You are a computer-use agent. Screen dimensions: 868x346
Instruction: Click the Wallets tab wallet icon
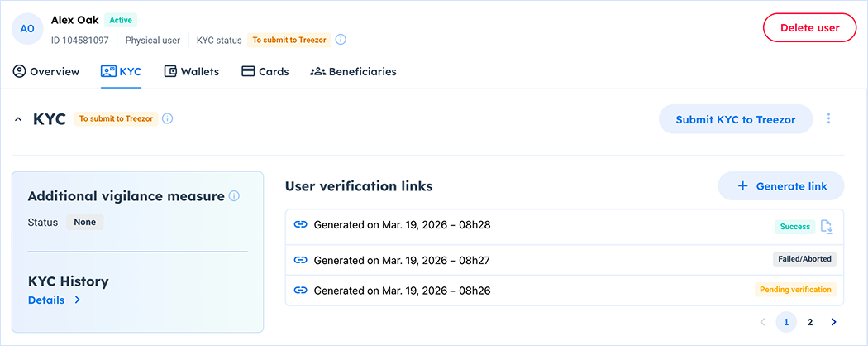[x=170, y=71]
